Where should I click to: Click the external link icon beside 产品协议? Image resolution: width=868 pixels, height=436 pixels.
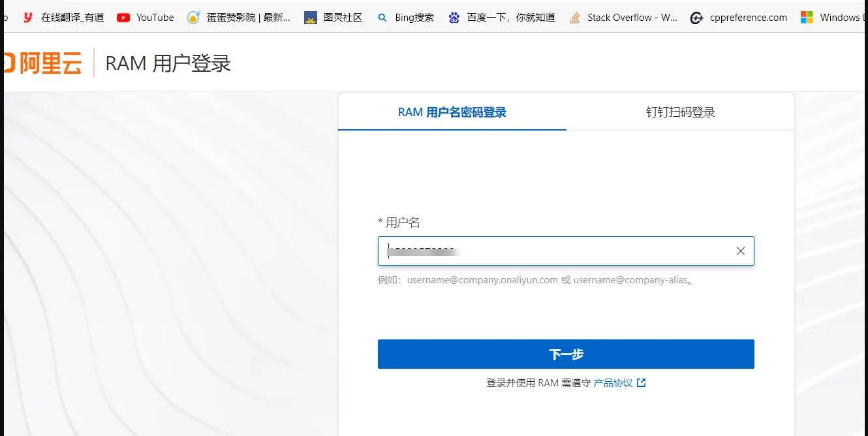(x=642, y=383)
